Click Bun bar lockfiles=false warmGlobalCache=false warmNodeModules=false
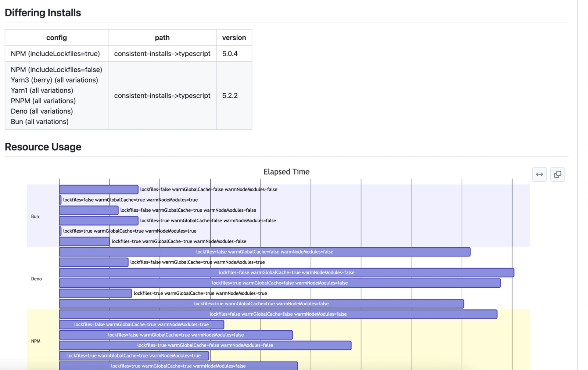The image size is (588, 370). click(x=98, y=189)
